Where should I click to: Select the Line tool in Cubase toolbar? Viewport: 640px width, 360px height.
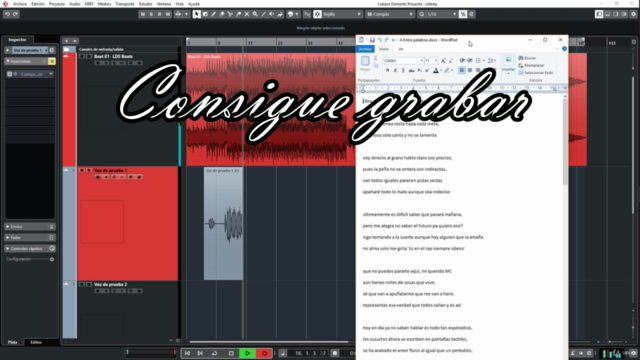point(263,14)
